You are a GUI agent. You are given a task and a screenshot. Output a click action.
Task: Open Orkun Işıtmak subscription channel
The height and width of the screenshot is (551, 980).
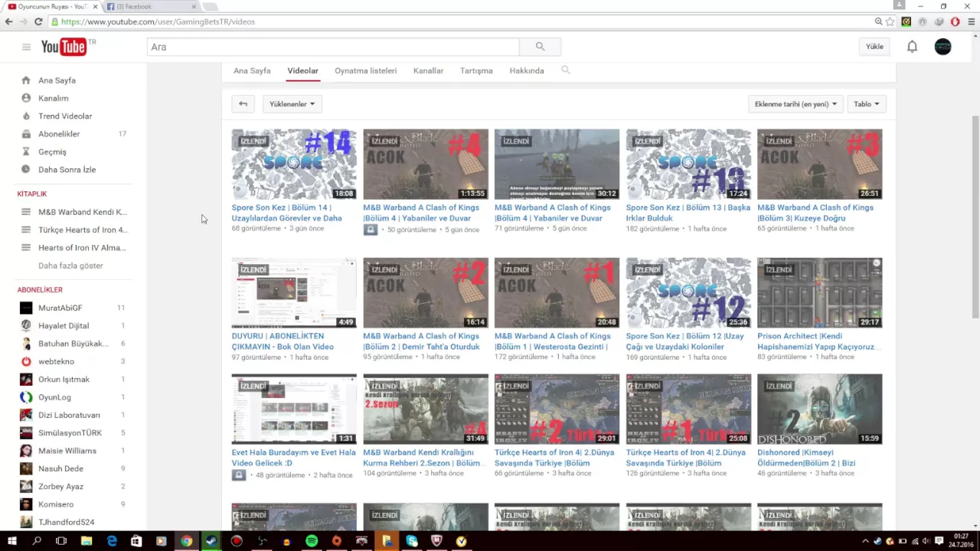click(x=64, y=380)
